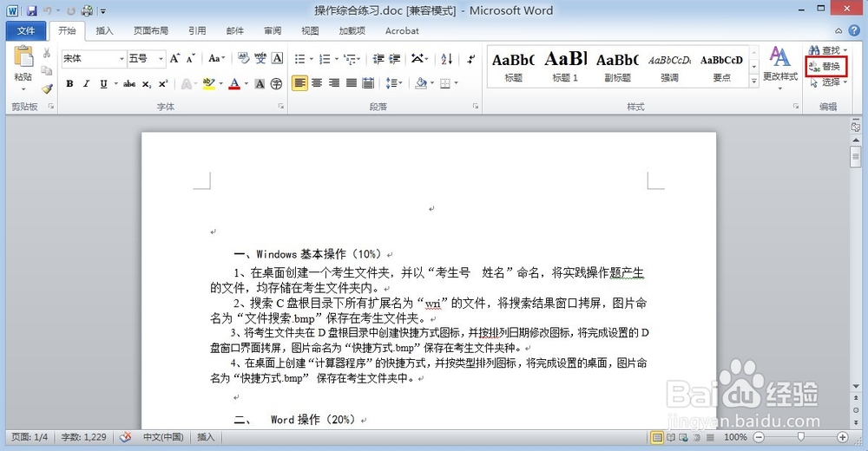Toggle Italic formatting
The image size is (868, 451).
click(x=86, y=83)
